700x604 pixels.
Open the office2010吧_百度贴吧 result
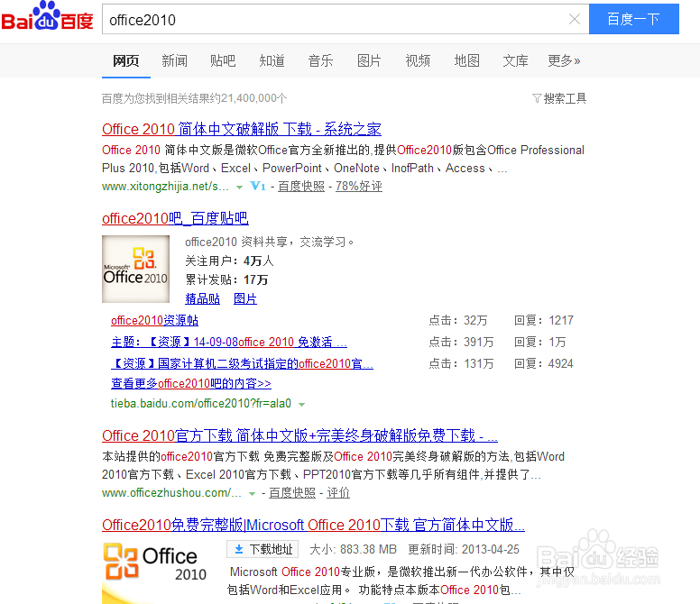pos(175,218)
